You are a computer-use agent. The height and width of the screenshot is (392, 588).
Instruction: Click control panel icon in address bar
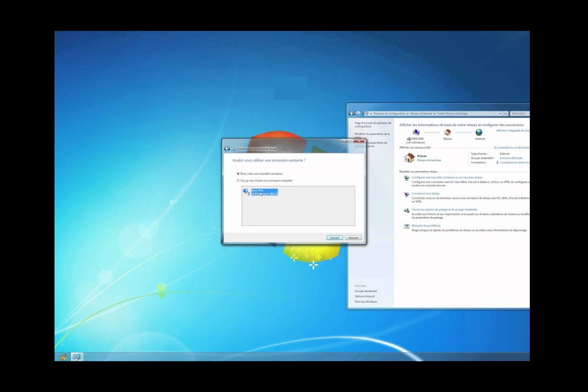click(367, 114)
